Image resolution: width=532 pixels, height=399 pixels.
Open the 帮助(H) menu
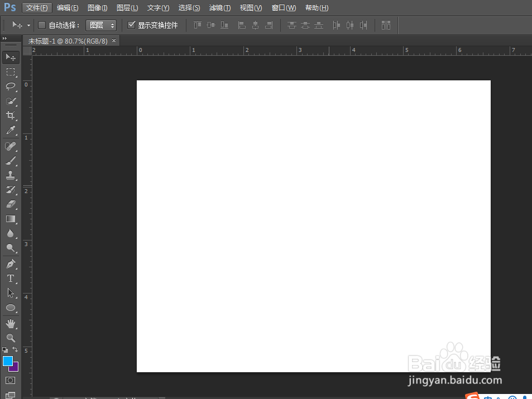click(317, 8)
